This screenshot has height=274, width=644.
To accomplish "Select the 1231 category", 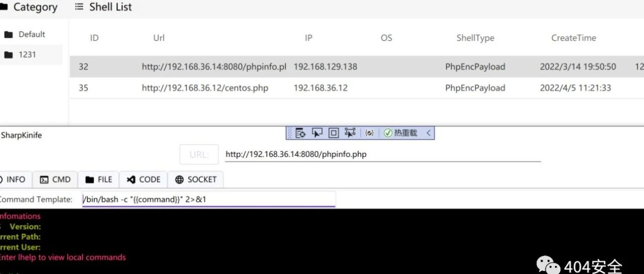I will (x=31, y=54).
